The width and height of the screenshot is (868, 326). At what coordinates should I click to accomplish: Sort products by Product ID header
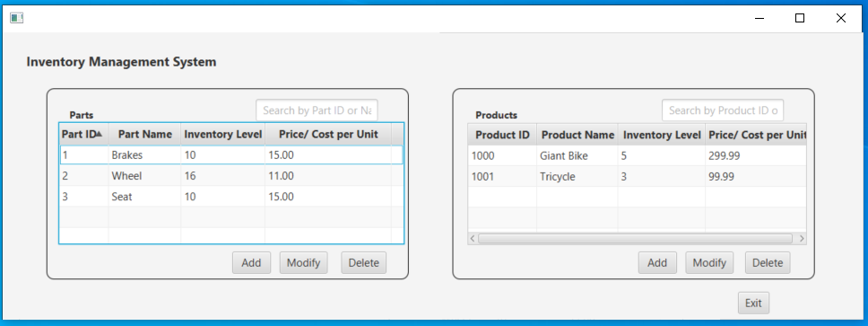pos(502,135)
